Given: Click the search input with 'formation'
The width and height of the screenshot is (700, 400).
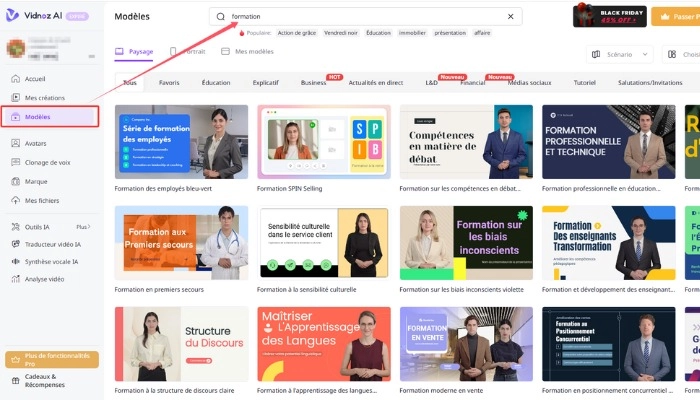Looking at the screenshot, I should click(366, 17).
